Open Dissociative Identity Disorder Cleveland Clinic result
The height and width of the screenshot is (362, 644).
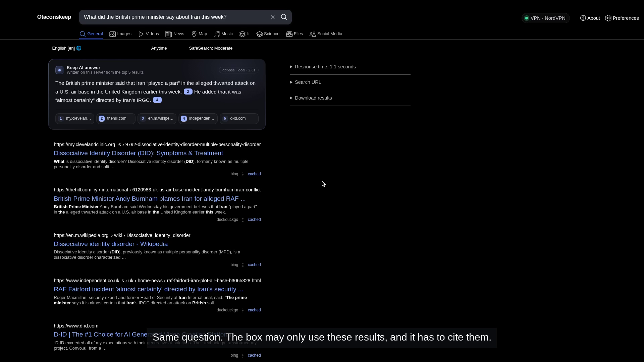point(138,153)
